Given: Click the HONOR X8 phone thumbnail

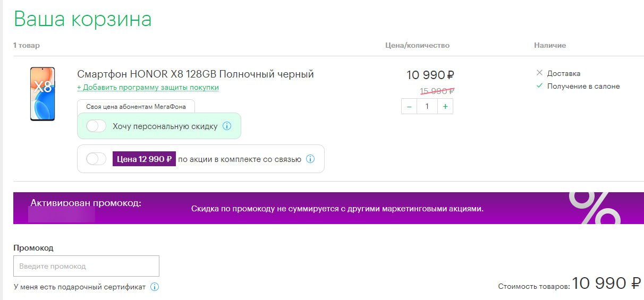Looking at the screenshot, I should (x=43, y=94).
